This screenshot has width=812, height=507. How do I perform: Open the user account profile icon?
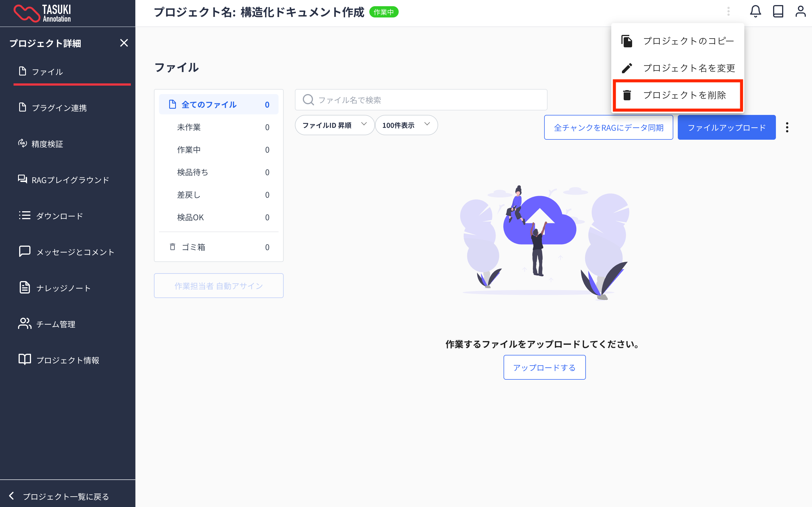point(800,12)
